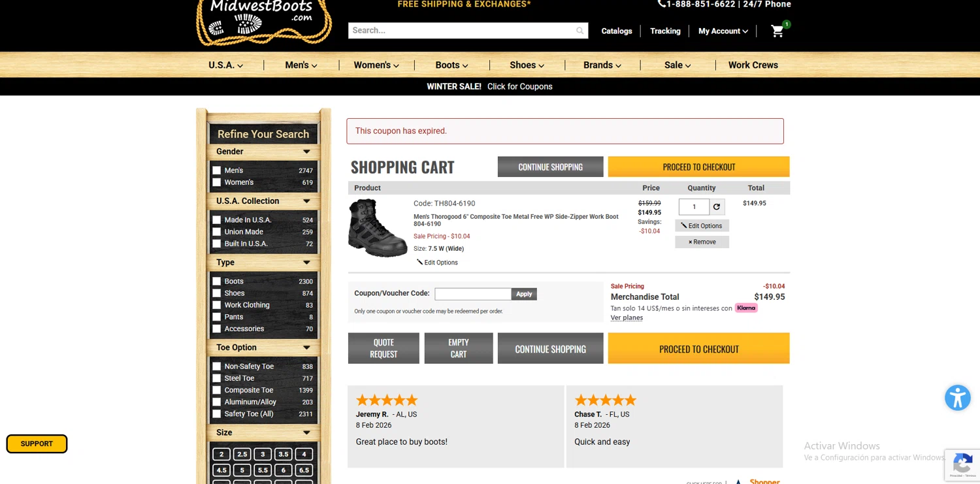This screenshot has height=484, width=980.
Task: Open the Thorogood boot product thumbnail
Action: (378, 228)
